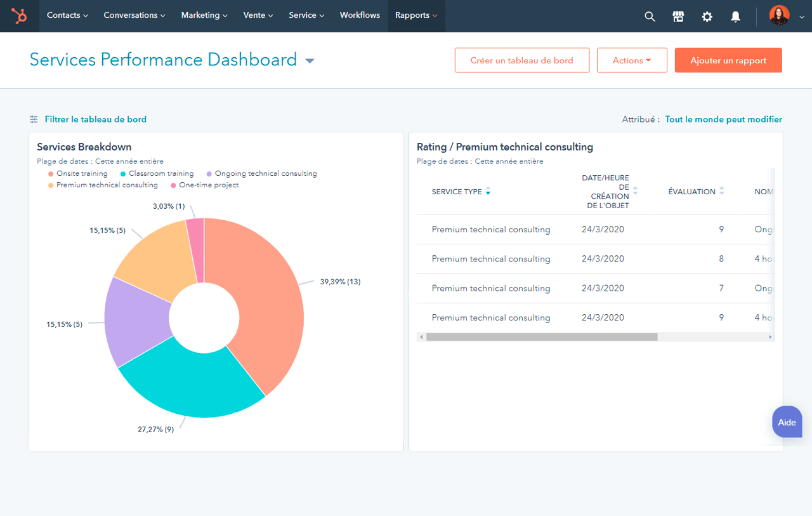Sort by Service Type column arrows
The width and height of the screenshot is (812, 516).
(x=488, y=192)
